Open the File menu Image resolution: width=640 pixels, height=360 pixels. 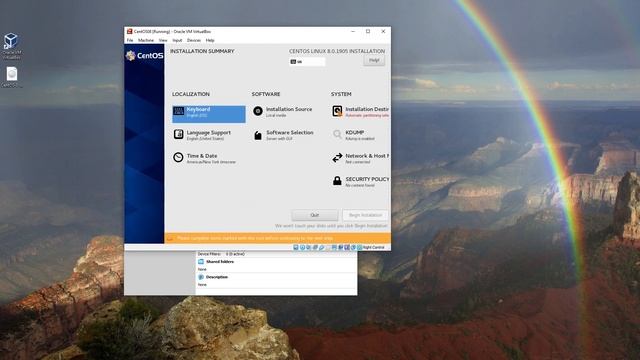[130, 40]
